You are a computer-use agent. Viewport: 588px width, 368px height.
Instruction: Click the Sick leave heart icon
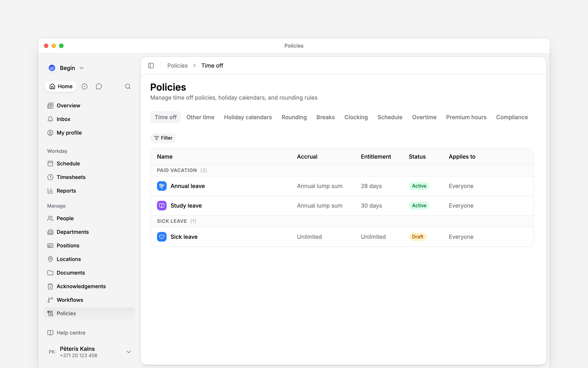[162, 237]
